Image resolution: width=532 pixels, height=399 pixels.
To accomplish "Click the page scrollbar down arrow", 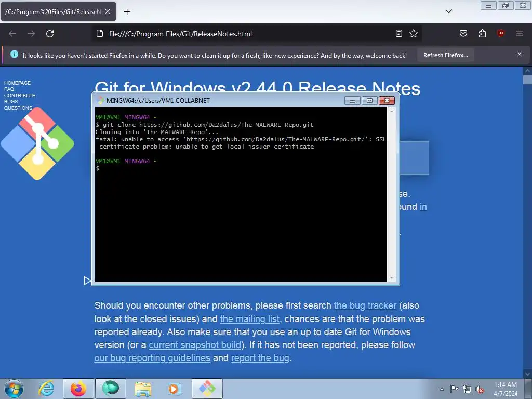I will click(x=527, y=374).
